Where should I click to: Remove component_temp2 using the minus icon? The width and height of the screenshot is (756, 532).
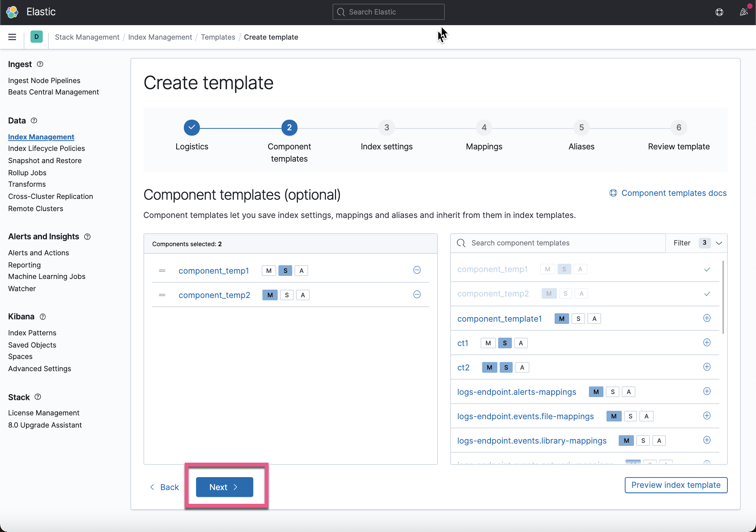click(417, 295)
